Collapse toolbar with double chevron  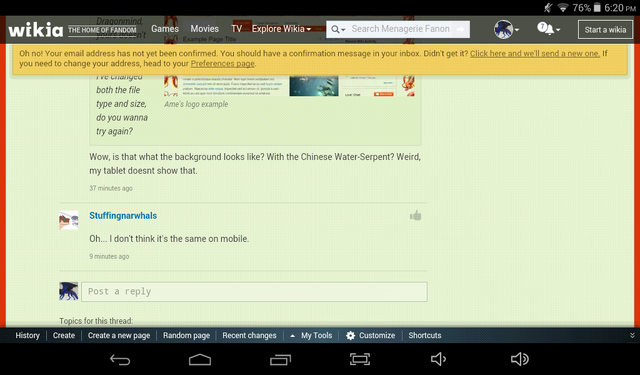pyautogui.click(x=632, y=335)
